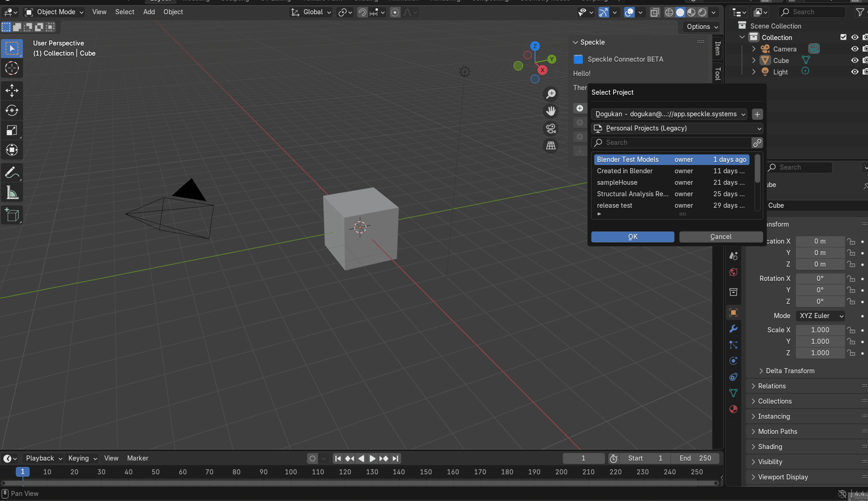Viewport: 868px width, 501px height.
Task: Open the Physics properties tab
Action: pyautogui.click(x=733, y=361)
